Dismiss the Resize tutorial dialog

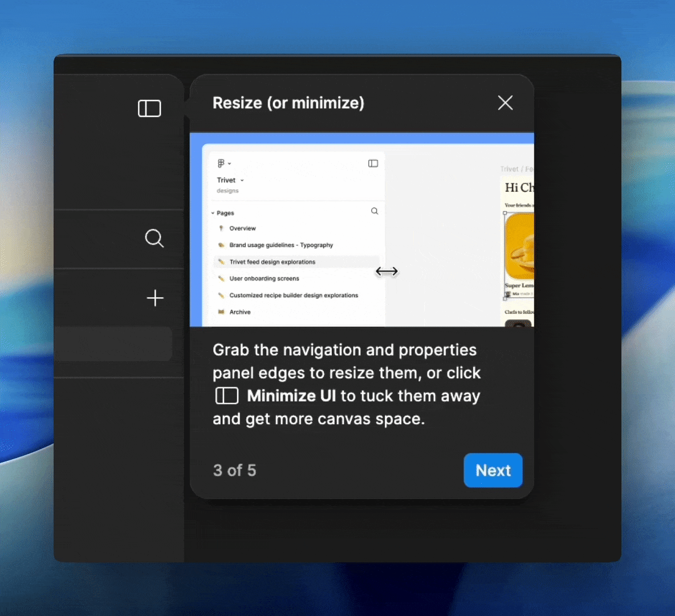[505, 103]
